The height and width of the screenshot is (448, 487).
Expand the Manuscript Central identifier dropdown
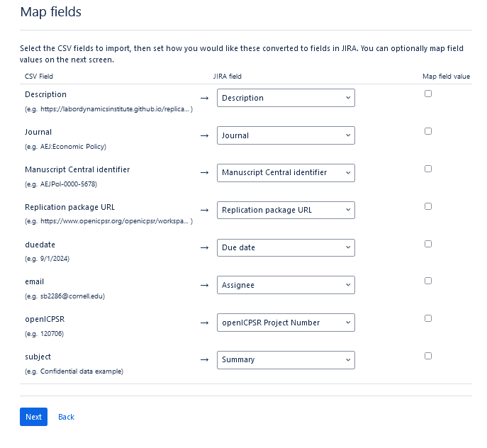pos(286,173)
